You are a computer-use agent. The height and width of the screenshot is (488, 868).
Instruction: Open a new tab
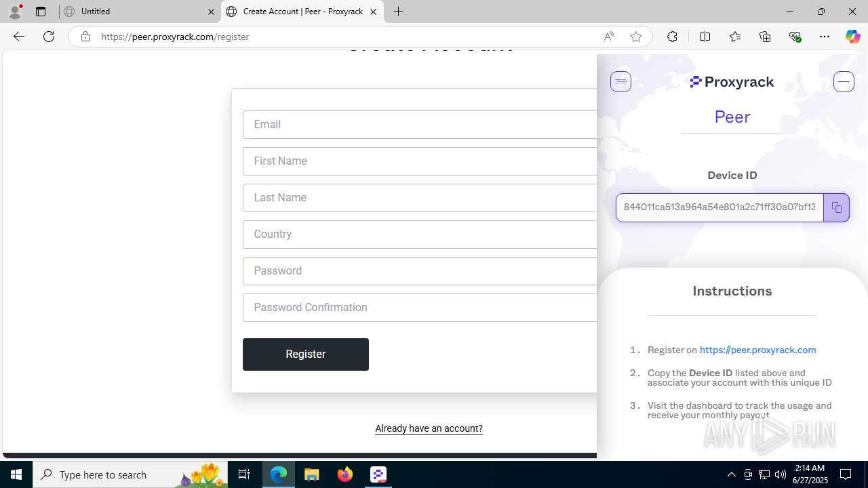[399, 12]
